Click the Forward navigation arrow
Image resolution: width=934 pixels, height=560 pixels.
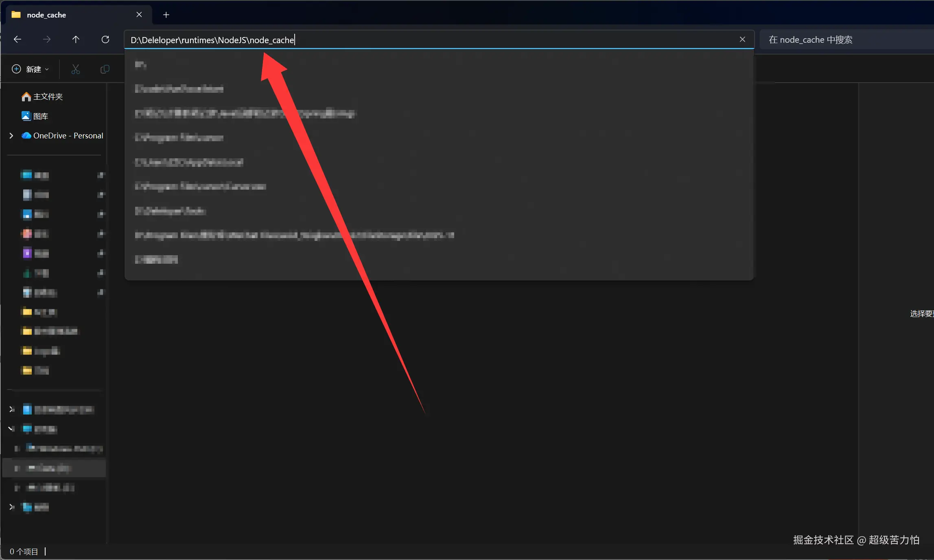tap(47, 39)
